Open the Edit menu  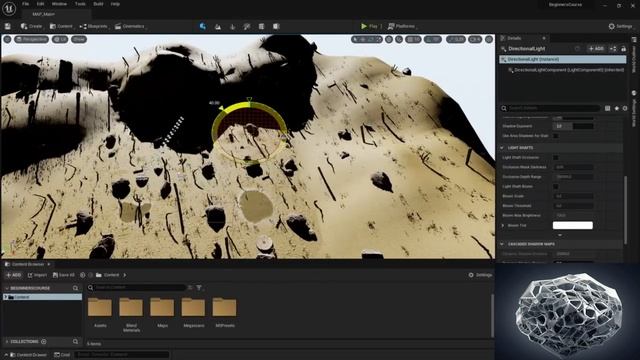[40, 4]
